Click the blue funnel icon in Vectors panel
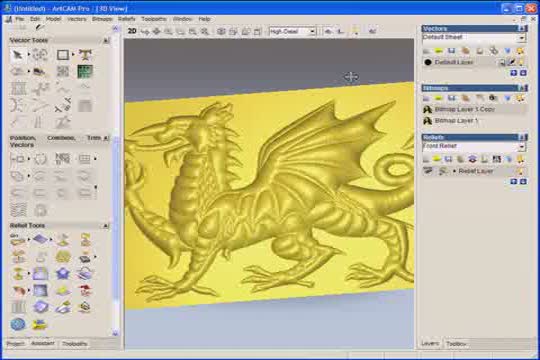Viewport: 540px width, 360px height. 507,51
